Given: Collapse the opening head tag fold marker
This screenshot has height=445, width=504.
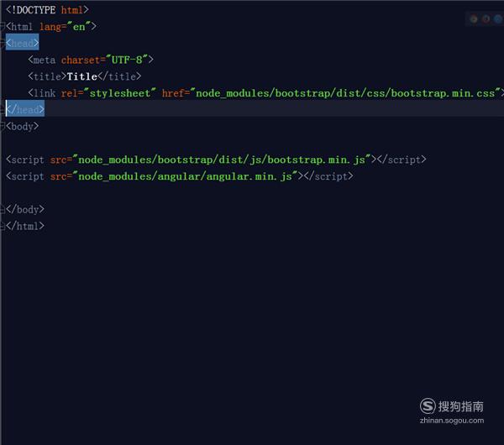Looking at the screenshot, I should point(3,43).
